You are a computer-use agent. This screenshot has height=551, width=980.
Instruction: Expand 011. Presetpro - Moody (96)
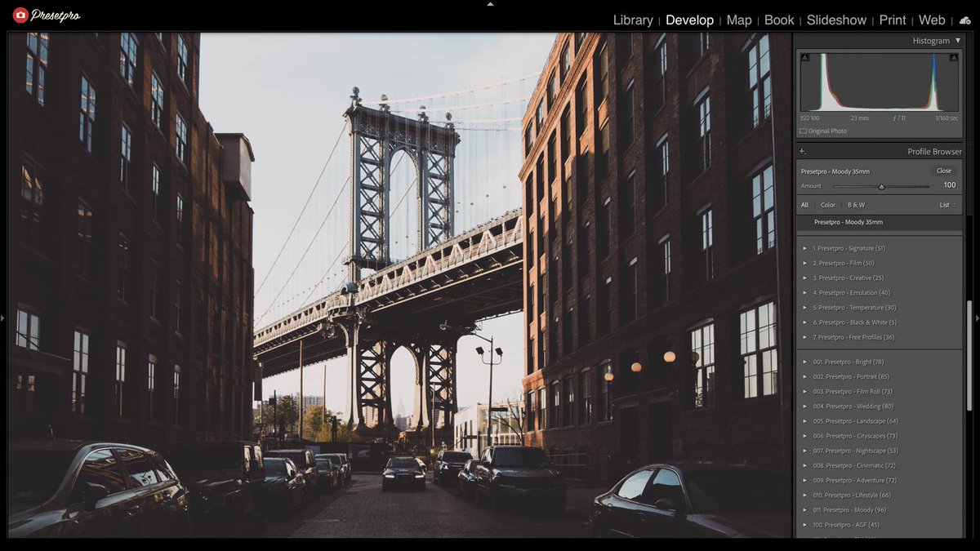tap(804, 510)
